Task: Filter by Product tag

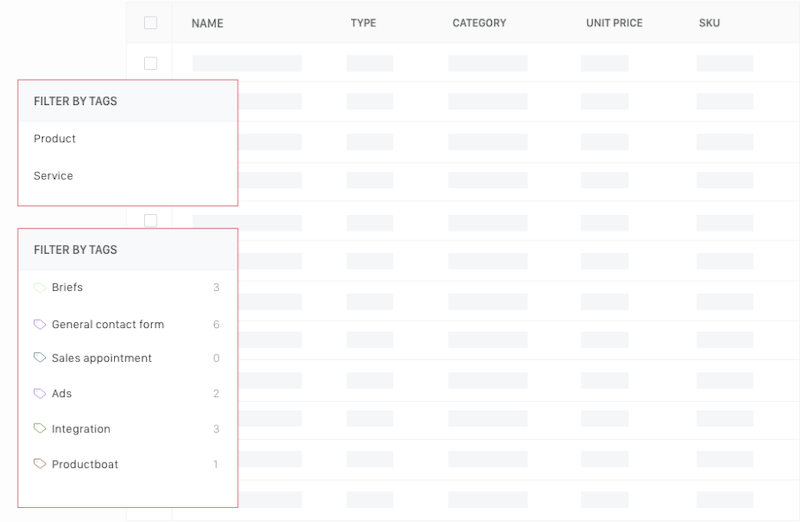Action: (55, 139)
